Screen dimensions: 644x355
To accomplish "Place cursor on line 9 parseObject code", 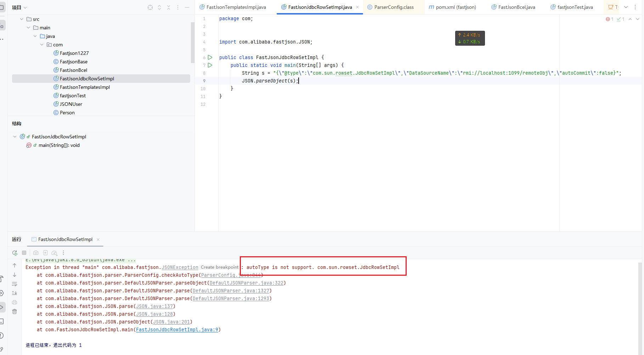I will tap(270, 81).
